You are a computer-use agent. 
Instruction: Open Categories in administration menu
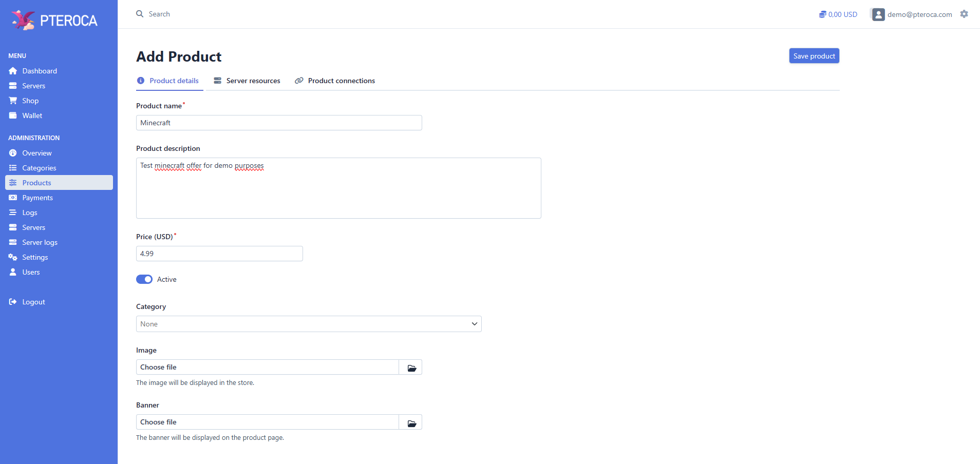39,168
